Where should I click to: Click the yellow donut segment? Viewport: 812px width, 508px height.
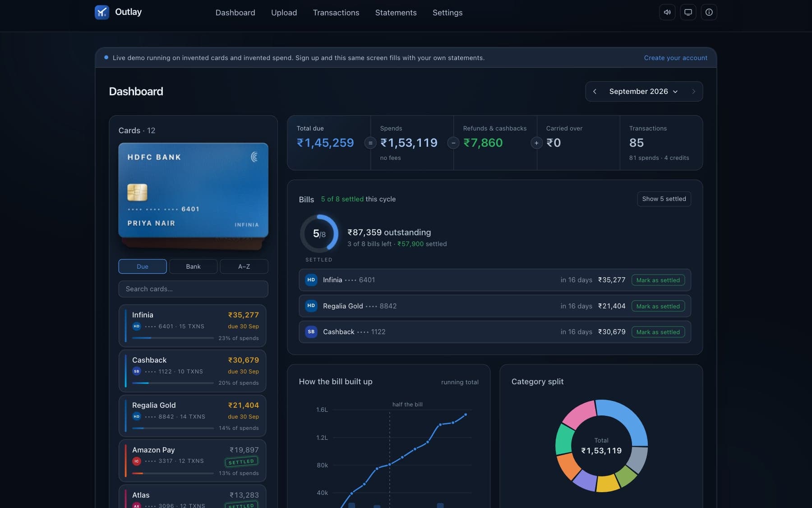(607, 484)
